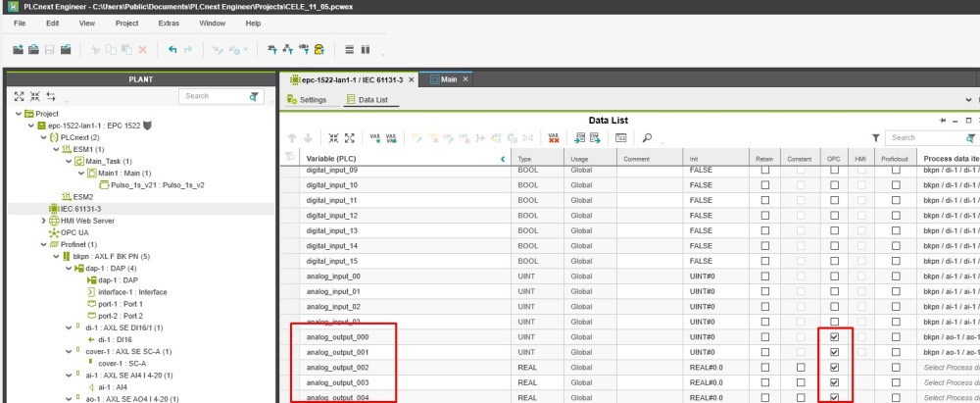Select IEC 61131-3 in the project tree
Viewport: 980px width, 403px height.
pos(81,209)
